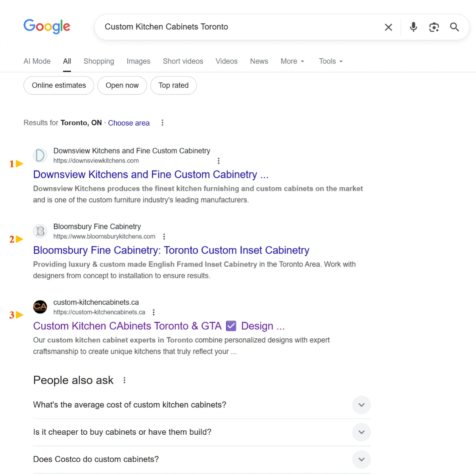476x476 pixels.
Task: Toggle the Online estimates filter chip
Action: click(x=59, y=85)
